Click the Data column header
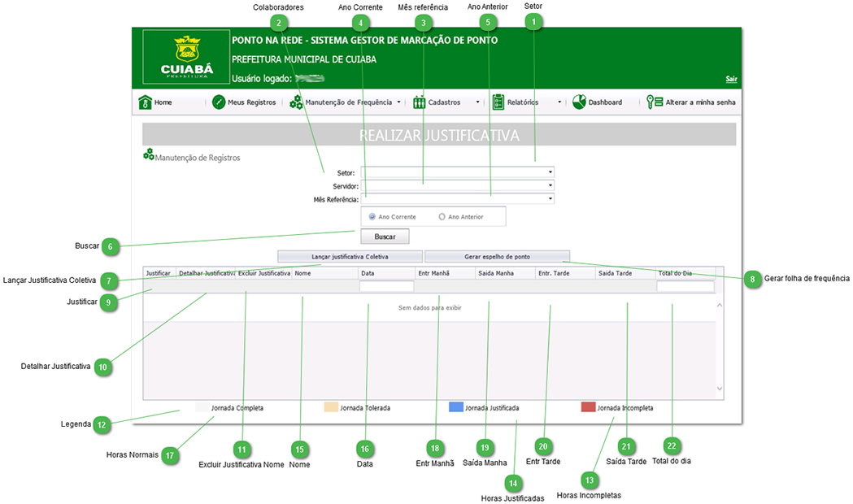853x504 pixels. point(387,273)
